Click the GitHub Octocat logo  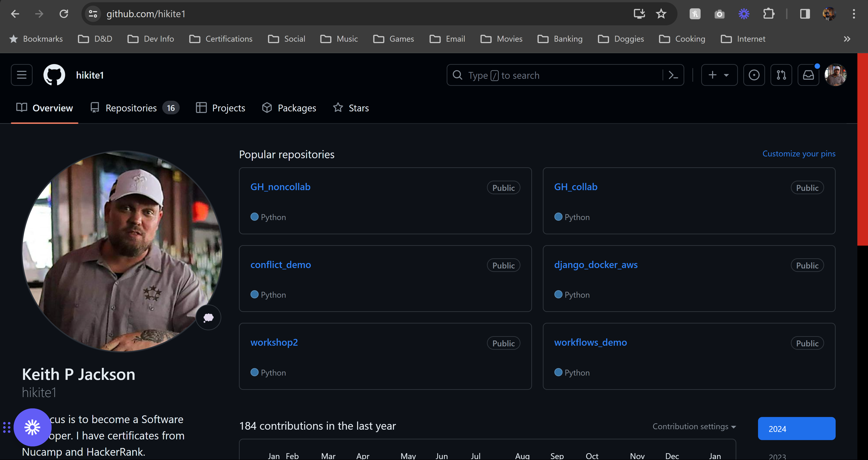click(x=54, y=75)
